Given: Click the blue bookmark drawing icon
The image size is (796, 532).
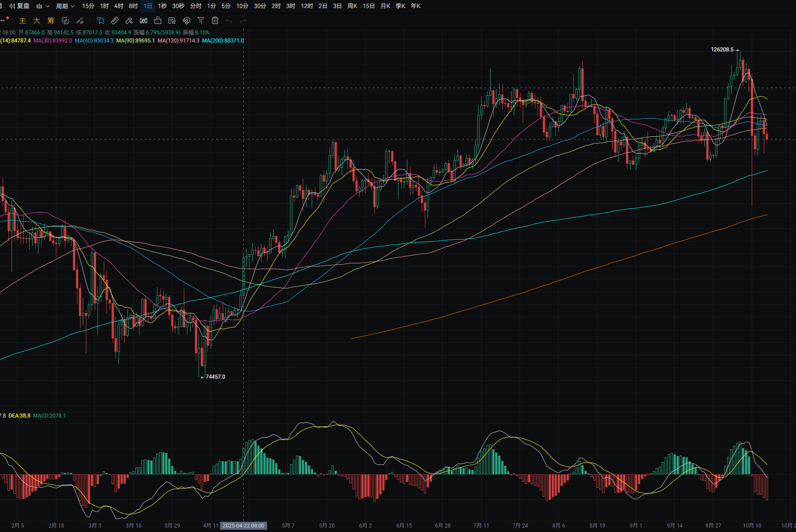Looking at the screenshot, I should tap(101, 21).
